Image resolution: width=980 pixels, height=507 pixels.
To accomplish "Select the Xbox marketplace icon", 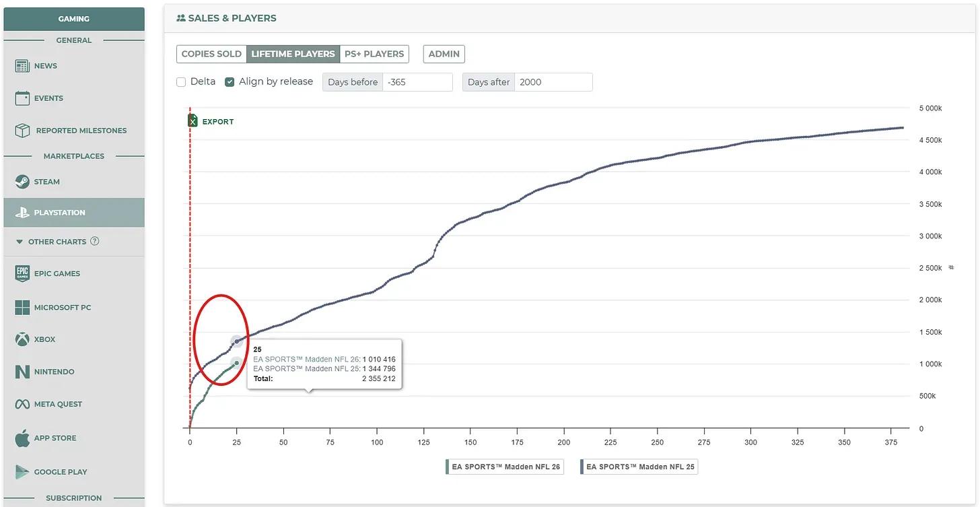I will [x=22, y=339].
